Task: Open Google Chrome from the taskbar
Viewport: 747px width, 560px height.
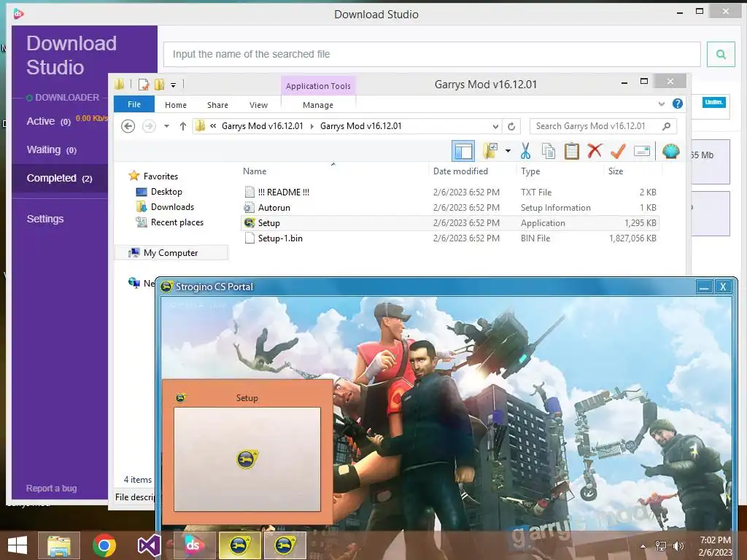Action: click(x=104, y=545)
